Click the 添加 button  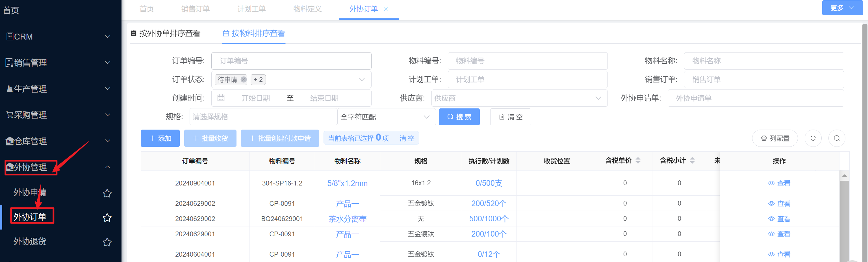tap(160, 138)
